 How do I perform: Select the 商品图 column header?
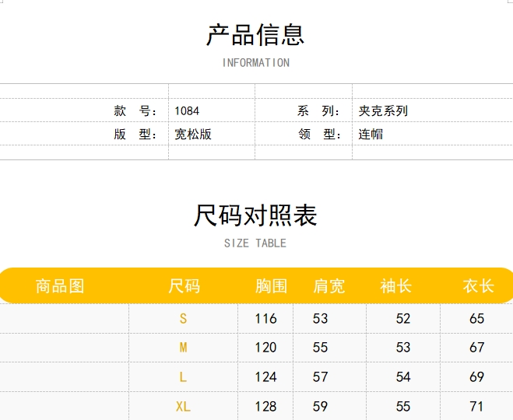[x=60, y=286]
